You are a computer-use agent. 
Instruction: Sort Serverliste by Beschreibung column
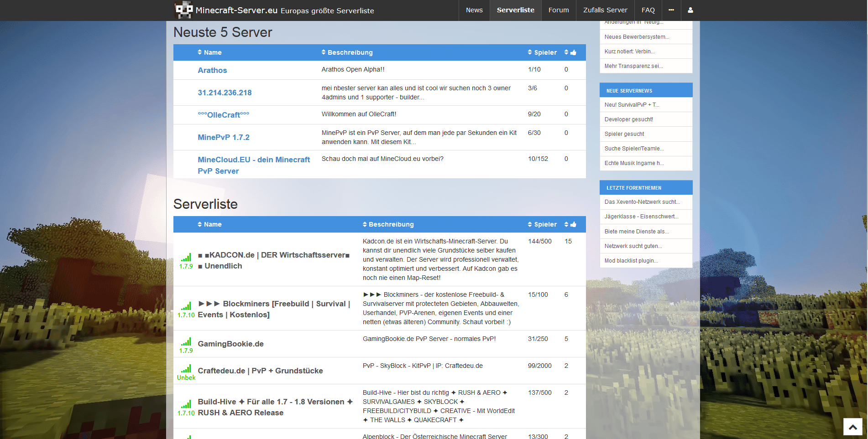(388, 224)
